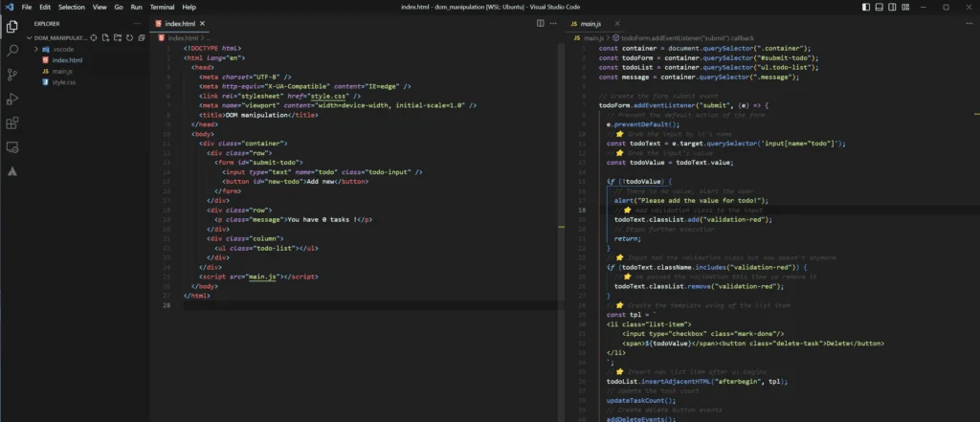Create a new folder in Explorer
This screenshot has height=422, width=980.
pos(118,37)
